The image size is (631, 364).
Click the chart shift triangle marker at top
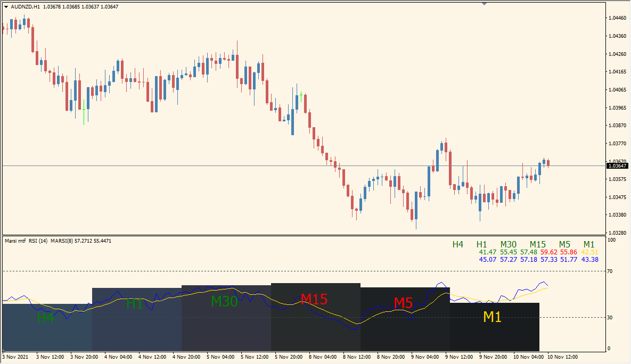click(x=484, y=4)
